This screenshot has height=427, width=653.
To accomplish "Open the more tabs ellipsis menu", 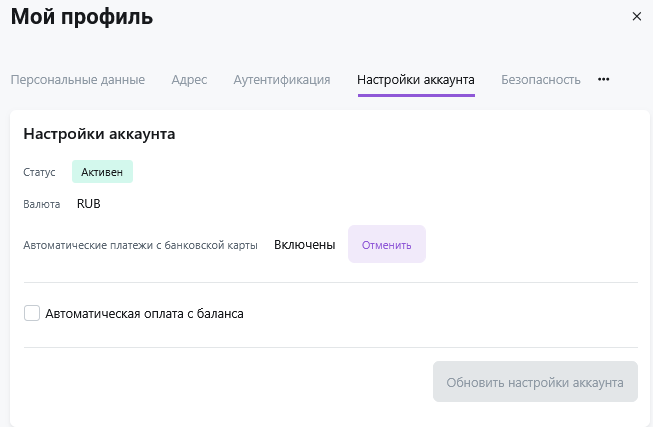I will [603, 80].
